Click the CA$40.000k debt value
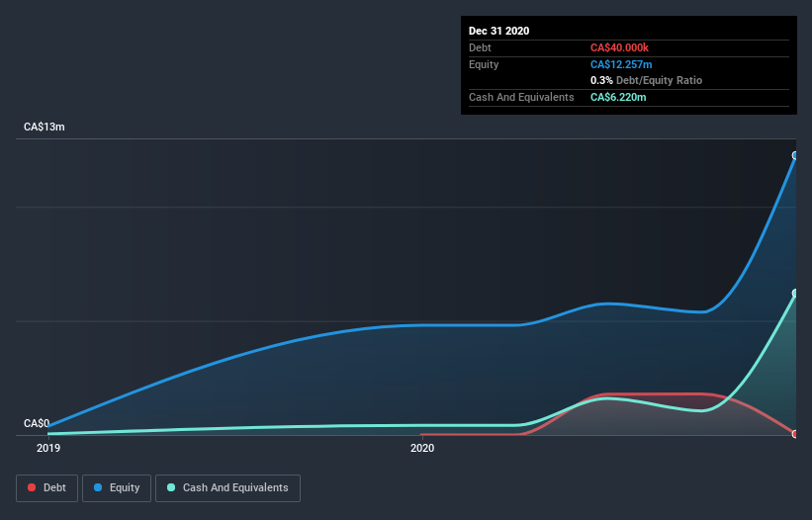The image size is (812, 520). [619, 47]
